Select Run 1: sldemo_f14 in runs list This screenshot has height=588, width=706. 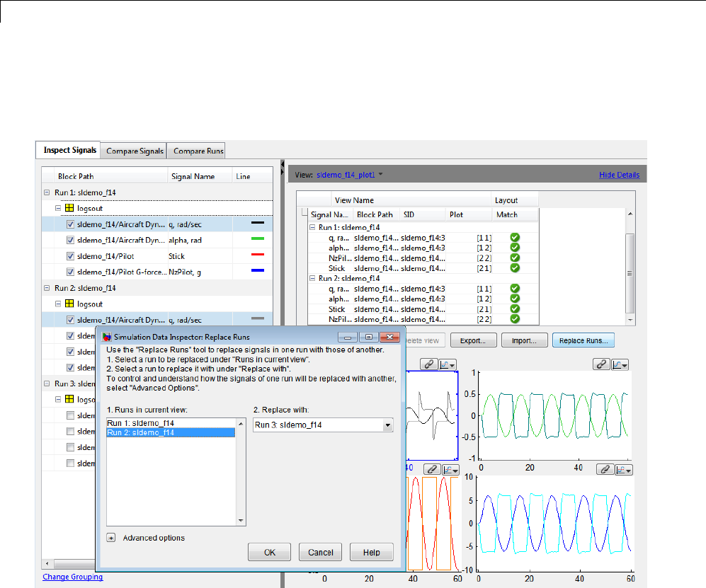tap(140, 423)
